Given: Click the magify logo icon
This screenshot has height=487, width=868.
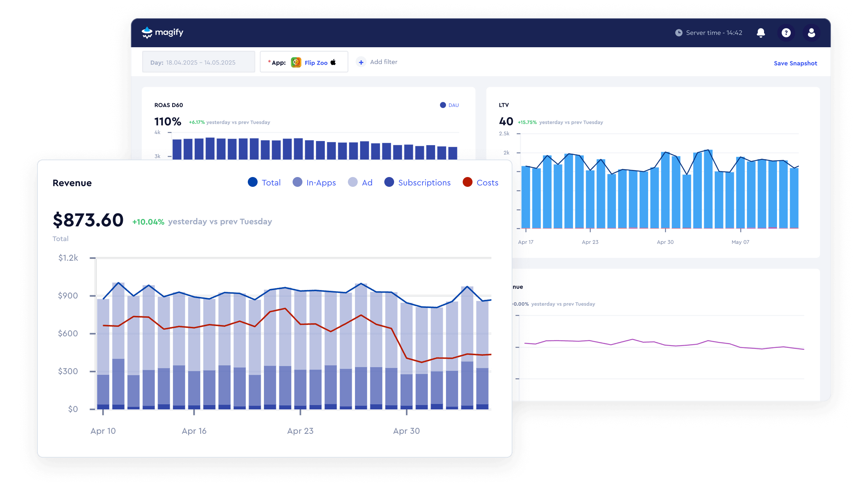Looking at the screenshot, I should coord(147,33).
